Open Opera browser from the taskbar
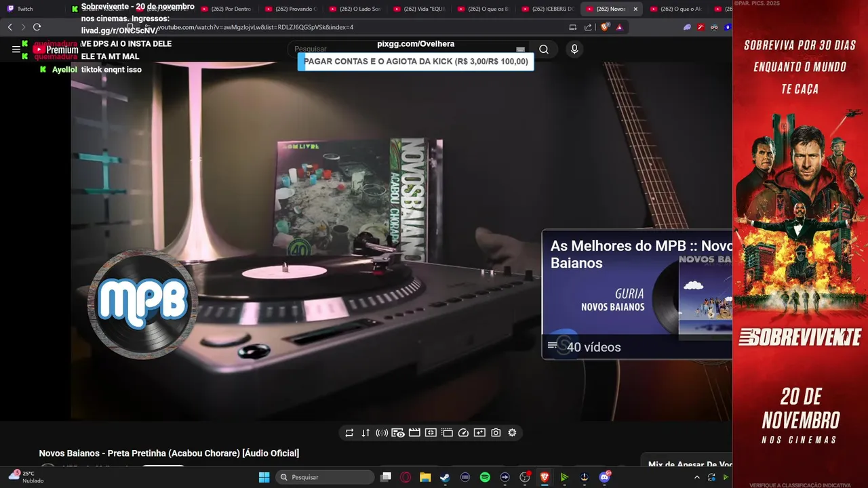The image size is (868, 488). pyautogui.click(x=406, y=477)
